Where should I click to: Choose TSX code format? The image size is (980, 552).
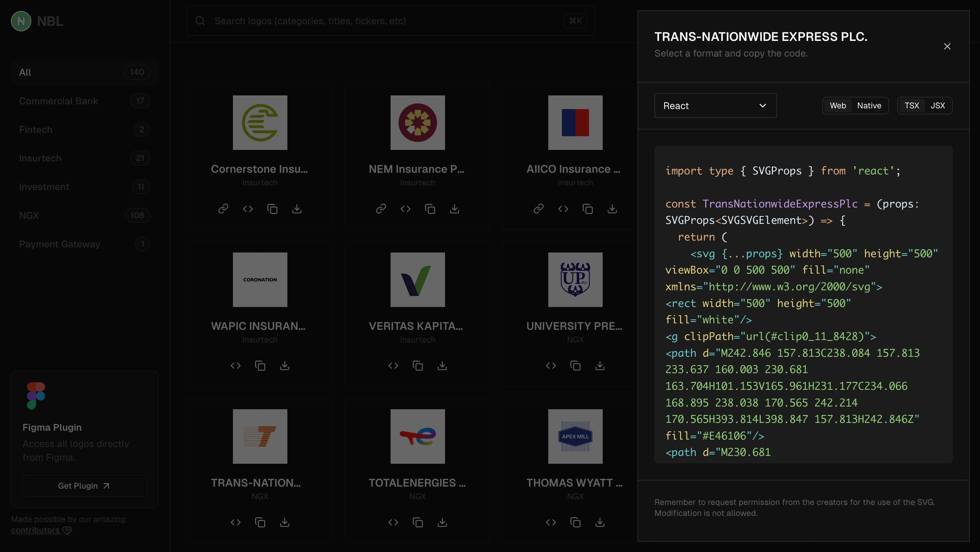click(x=912, y=105)
